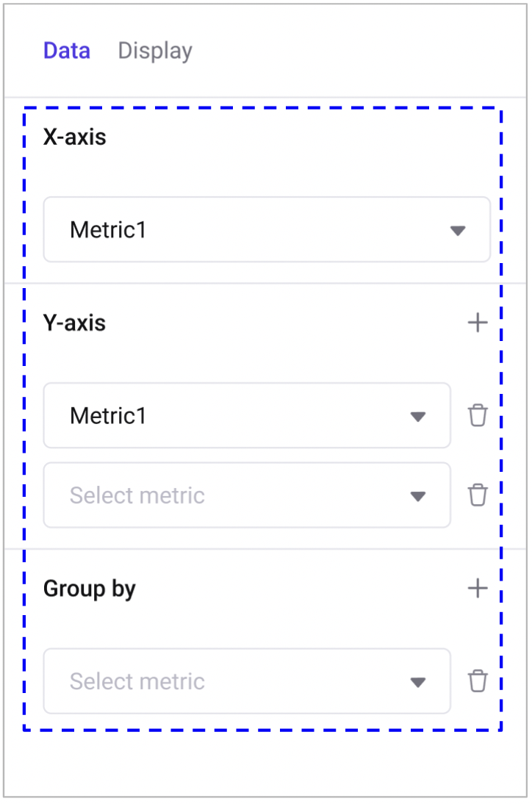Click the caret arrow in X-axis dropdown

[x=457, y=231]
